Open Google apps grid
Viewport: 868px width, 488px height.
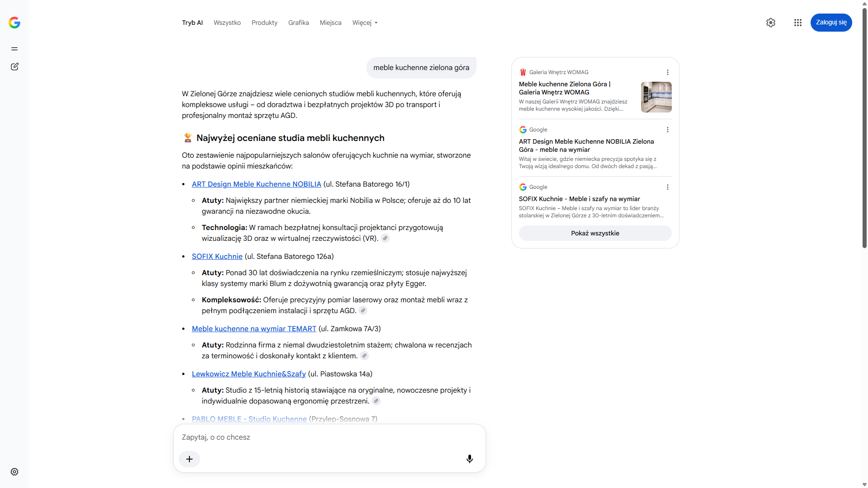(x=798, y=23)
